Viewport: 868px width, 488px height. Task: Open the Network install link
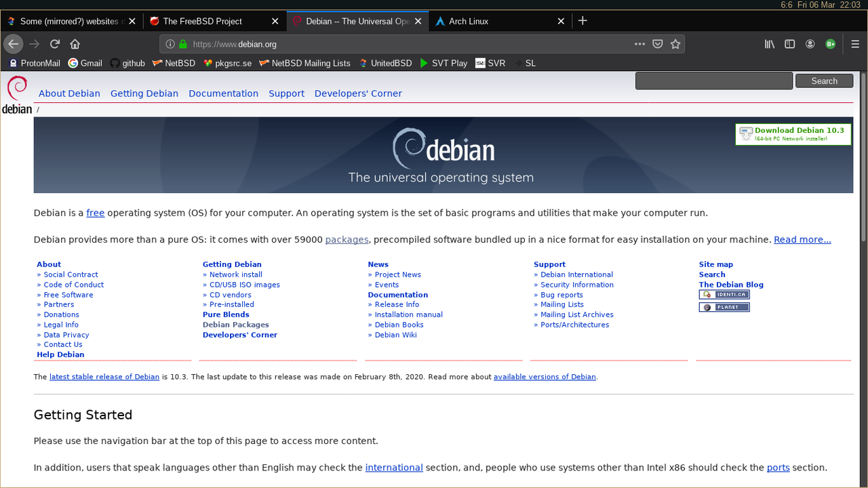pos(235,274)
